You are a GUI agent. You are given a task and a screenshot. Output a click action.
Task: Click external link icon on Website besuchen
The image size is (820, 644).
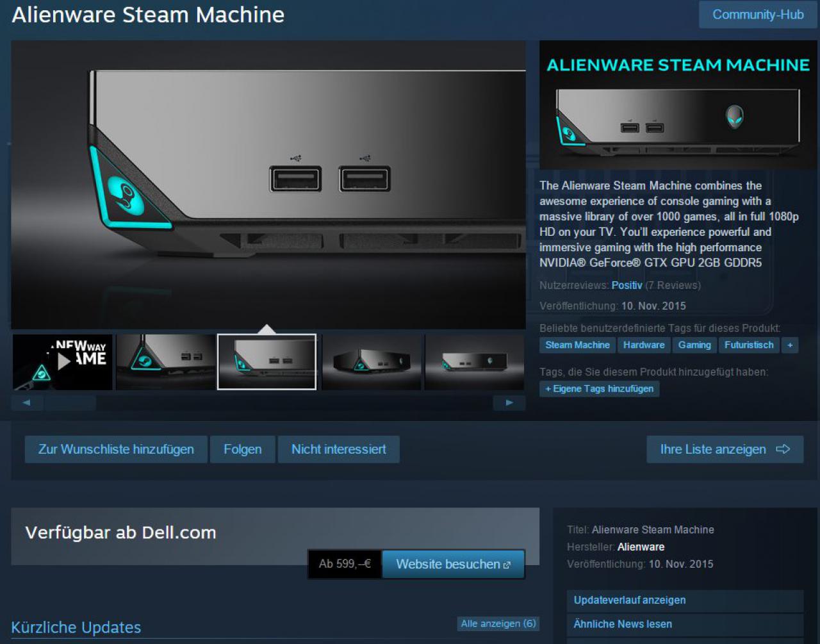507,565
